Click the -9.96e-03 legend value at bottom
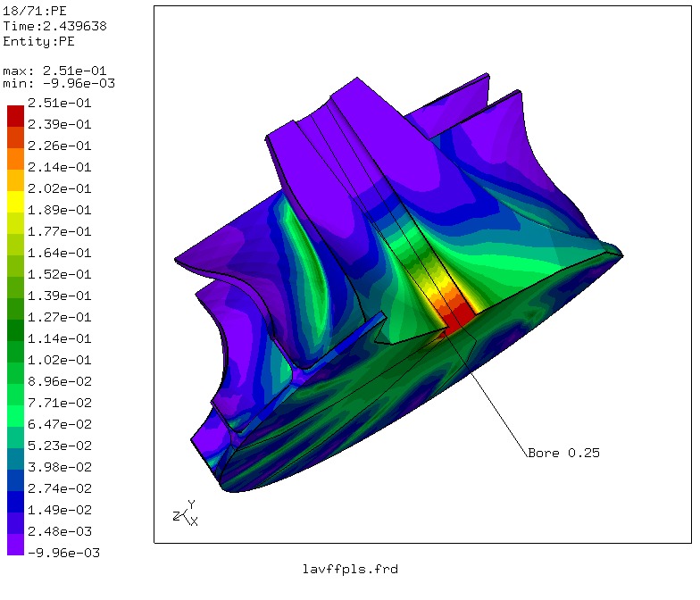 tap(62, 553)
